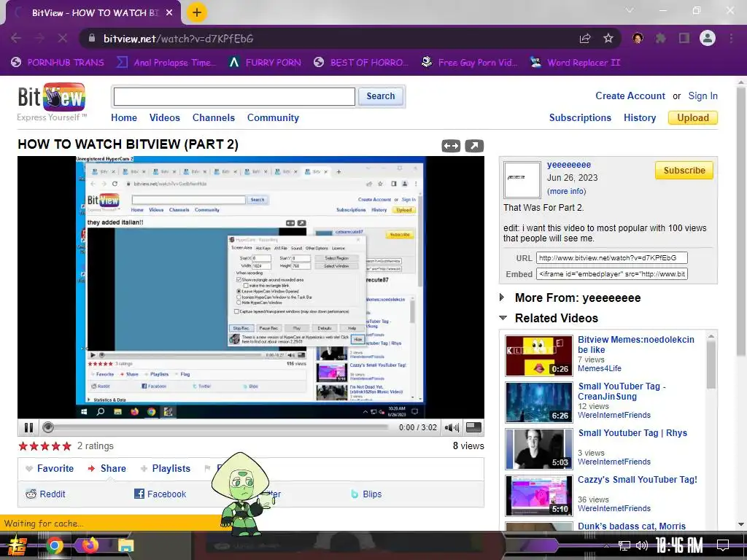
Task: Open a new tab with the plus button
Action: click(x=197, y=12)
